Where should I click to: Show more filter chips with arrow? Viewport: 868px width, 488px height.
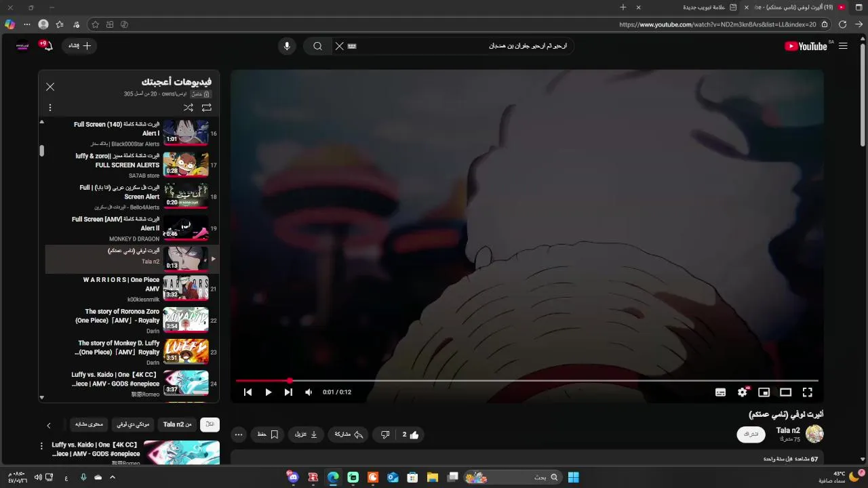click(48, 425)
